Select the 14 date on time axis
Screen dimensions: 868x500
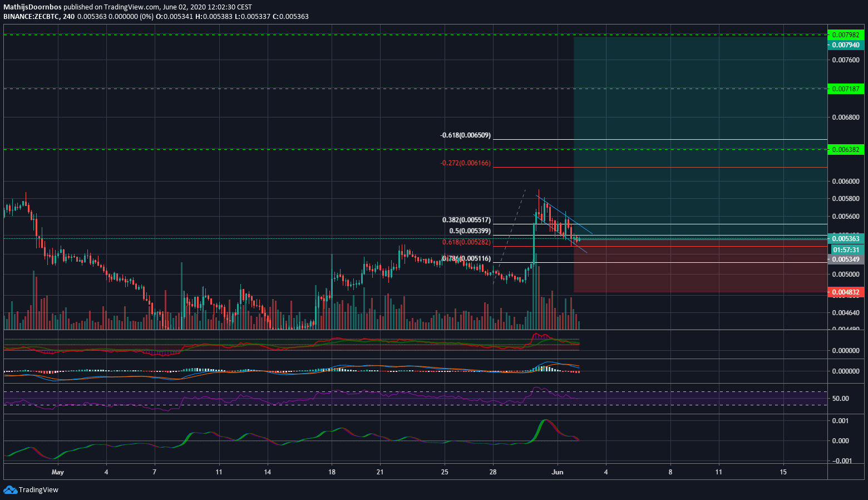268,472
